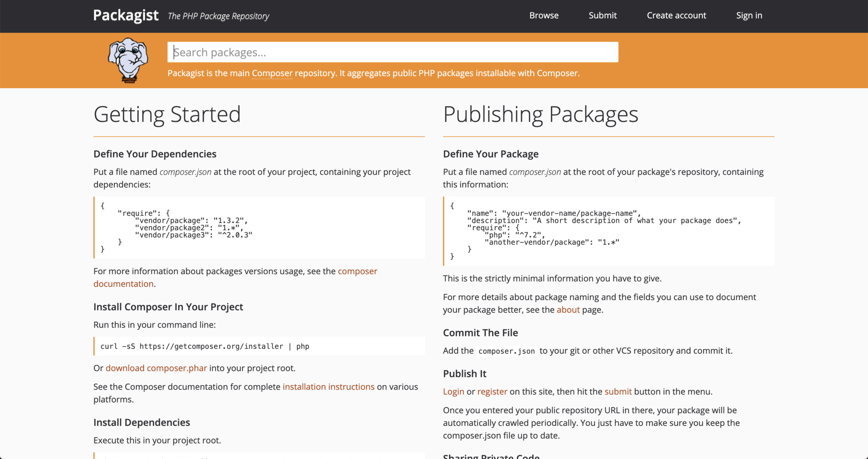Open the Submit page from the menu
The width and height of the screenshot is (868, 459).
(602, 15)
